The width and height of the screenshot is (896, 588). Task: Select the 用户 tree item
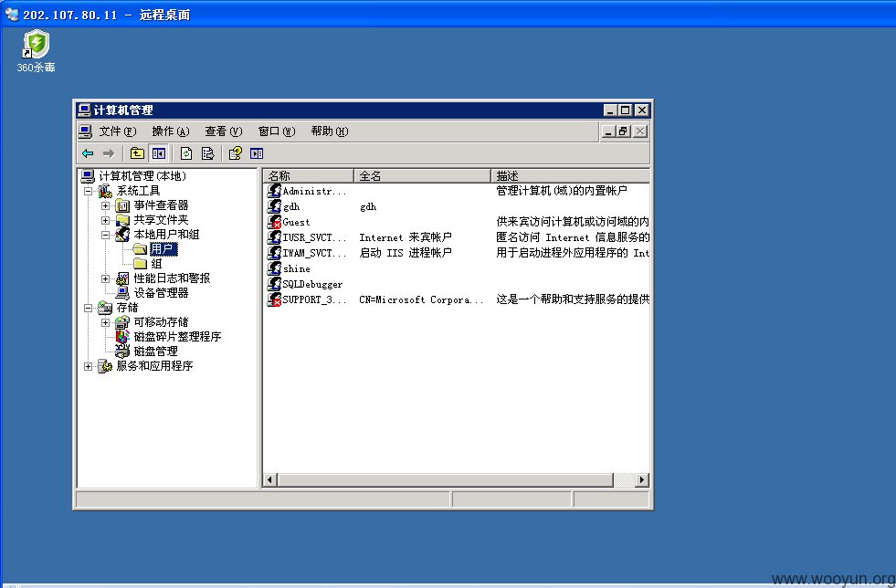tap(163, 249)
